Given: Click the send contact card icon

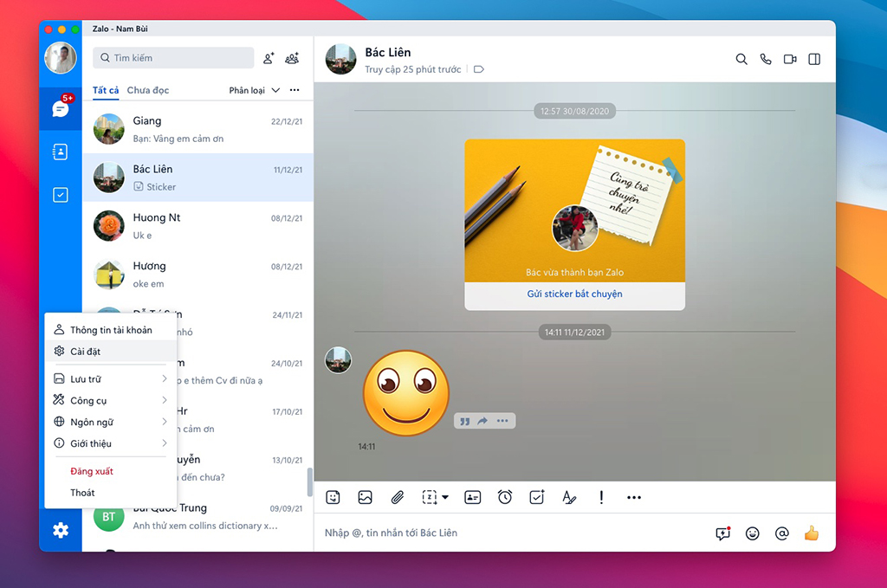Looking at the screenshot, I should [472, 497].
